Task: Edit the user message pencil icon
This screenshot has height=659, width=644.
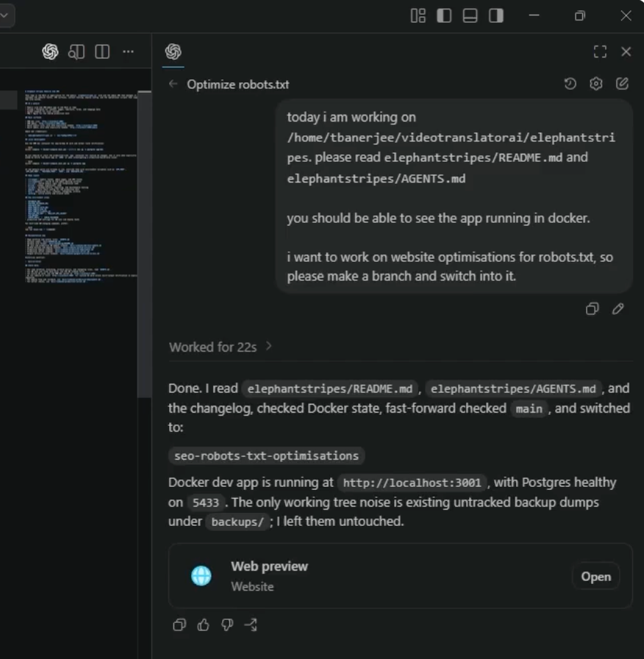Action: (x=618, y=309)
